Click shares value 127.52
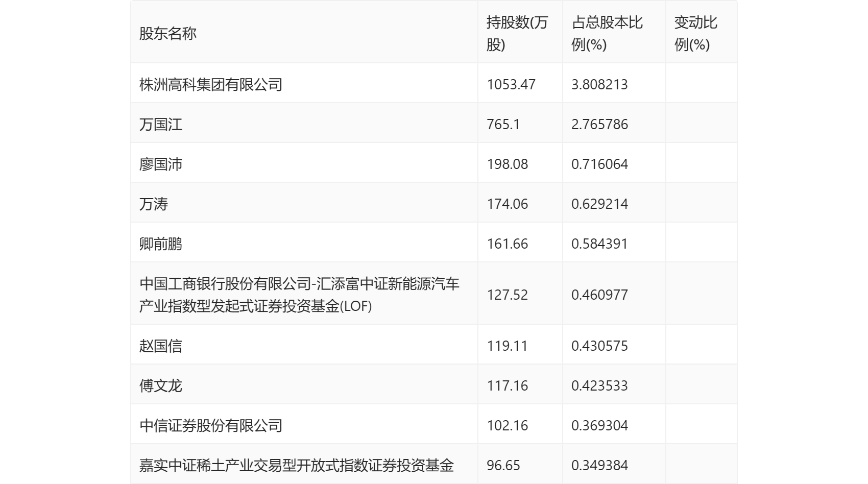Screen dimensions: 868x484 click(508, 295)
